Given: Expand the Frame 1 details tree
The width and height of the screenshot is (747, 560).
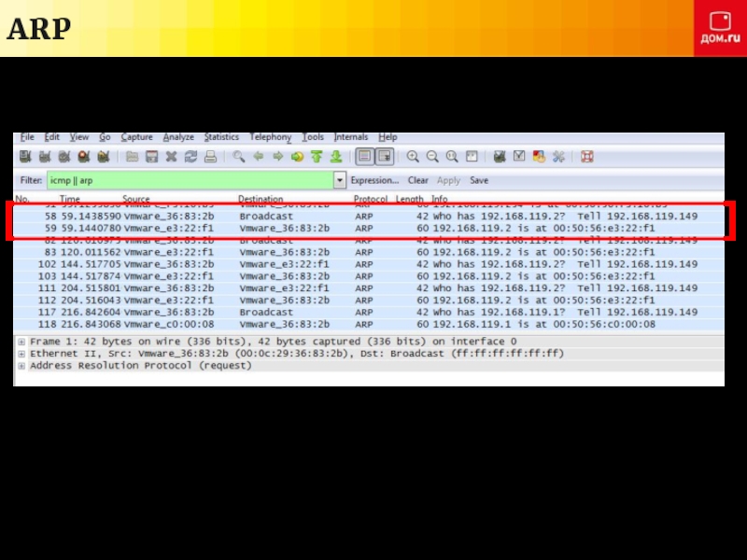Looking at the screenshot, I should coord(21,342).
